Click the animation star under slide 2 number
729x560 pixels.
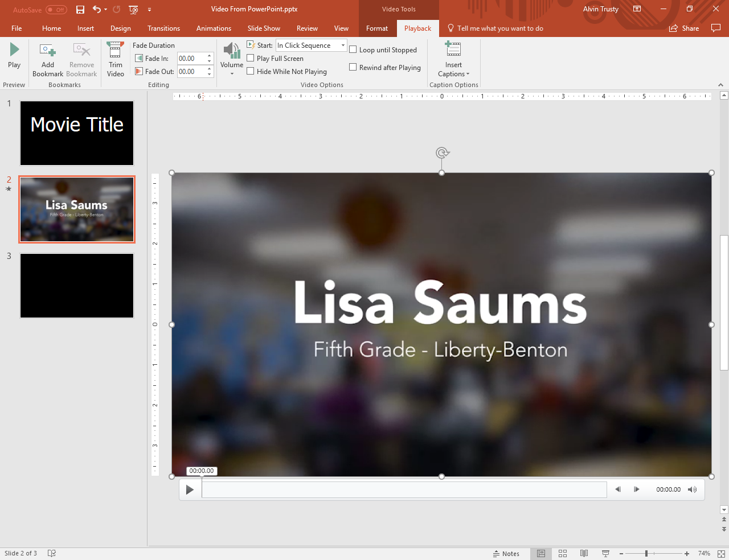pyautogui.click(x=9, y=189)
